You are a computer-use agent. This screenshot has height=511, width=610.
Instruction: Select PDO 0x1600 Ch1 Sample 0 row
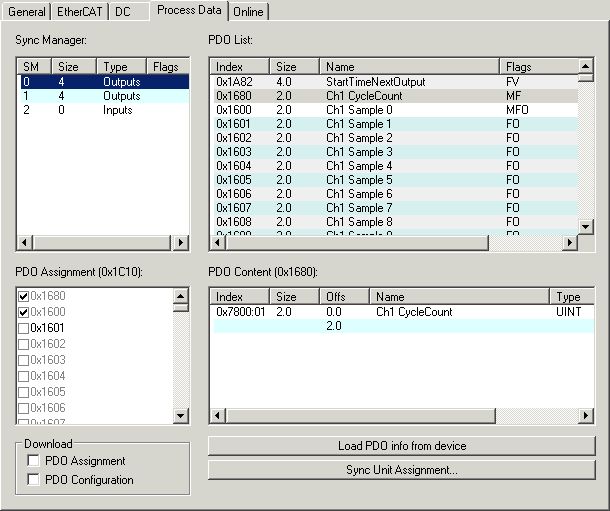(x=396, y=110)
